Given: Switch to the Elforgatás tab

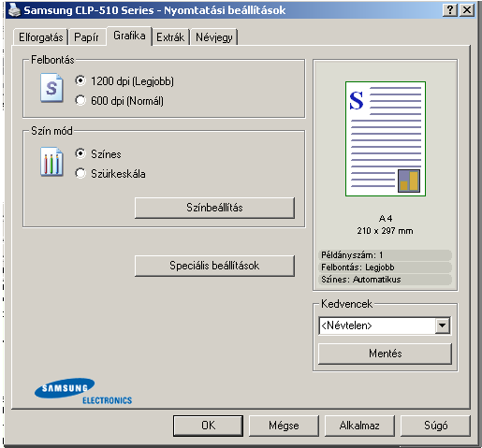Looking at the screenshot, I should pyautogui.click(x=40, y=37).
